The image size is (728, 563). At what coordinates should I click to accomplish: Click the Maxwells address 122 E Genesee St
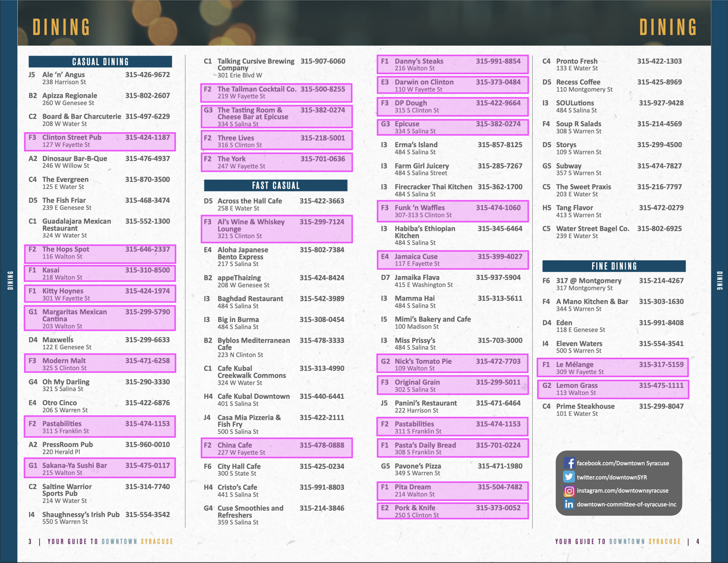click(x=67, y=347)
